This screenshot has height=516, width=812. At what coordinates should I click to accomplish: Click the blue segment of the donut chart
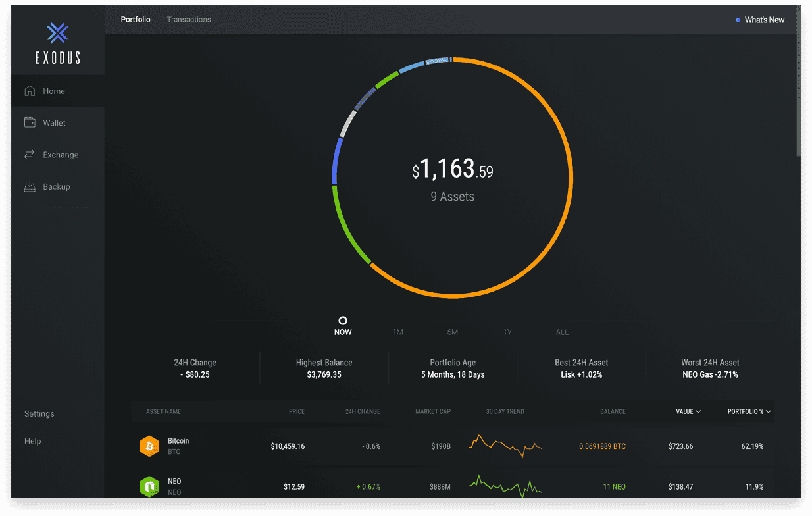336,160
